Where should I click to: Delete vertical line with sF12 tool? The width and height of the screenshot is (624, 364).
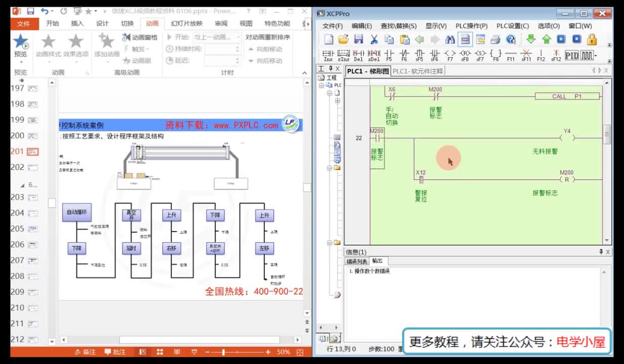click(x=556, y=55)
